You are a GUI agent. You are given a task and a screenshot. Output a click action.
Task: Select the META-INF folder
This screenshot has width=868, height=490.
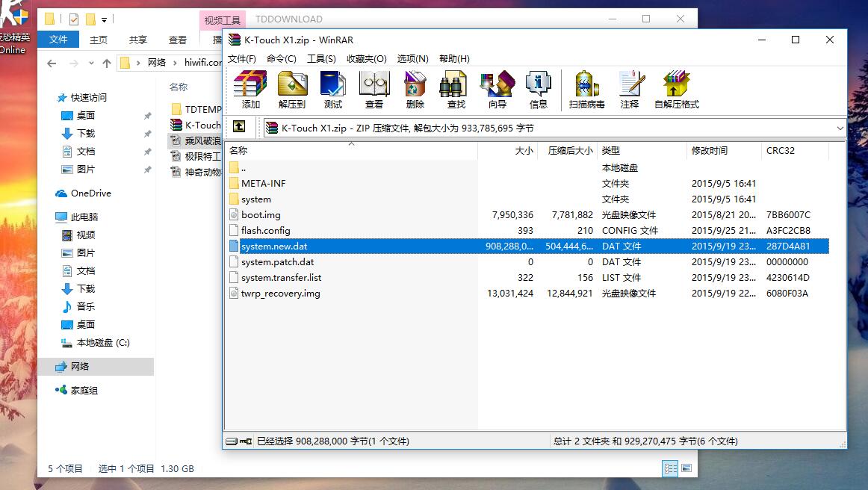tap(263, 184)
